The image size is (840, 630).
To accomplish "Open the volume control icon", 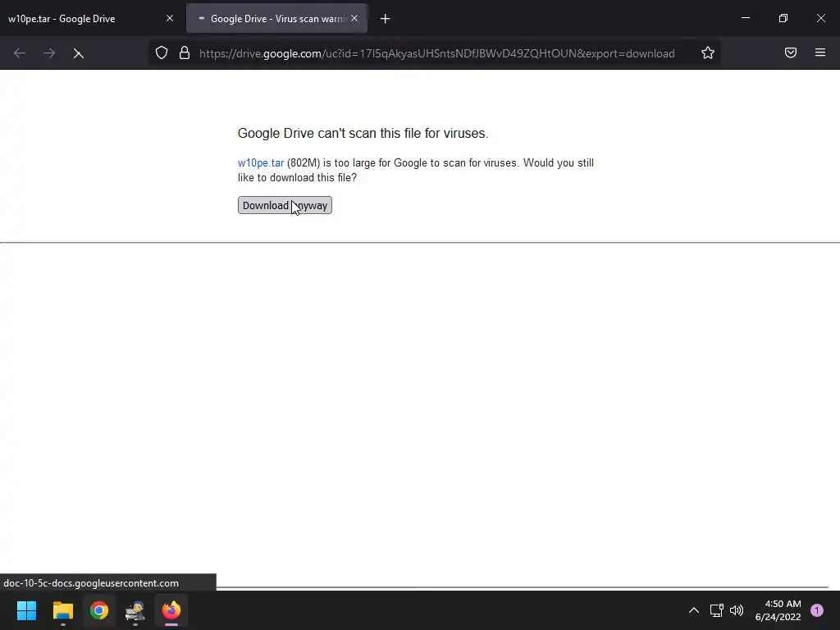I will [x=737, y=610].
